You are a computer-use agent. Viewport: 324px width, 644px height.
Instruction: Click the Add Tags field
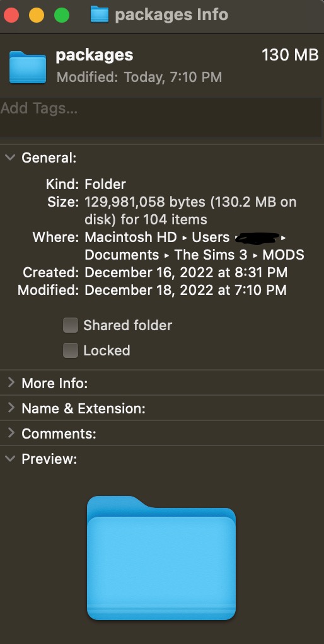[161, 117]
